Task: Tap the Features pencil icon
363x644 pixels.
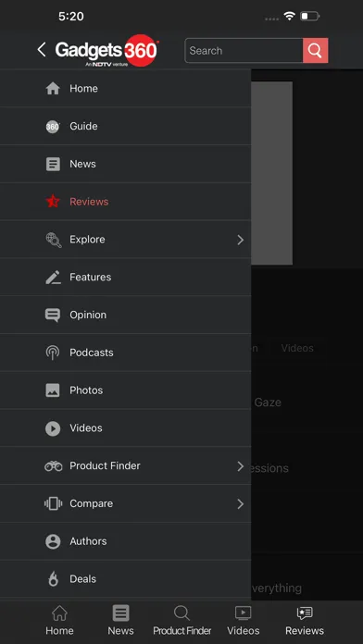Action: click(x=53, y=278)
